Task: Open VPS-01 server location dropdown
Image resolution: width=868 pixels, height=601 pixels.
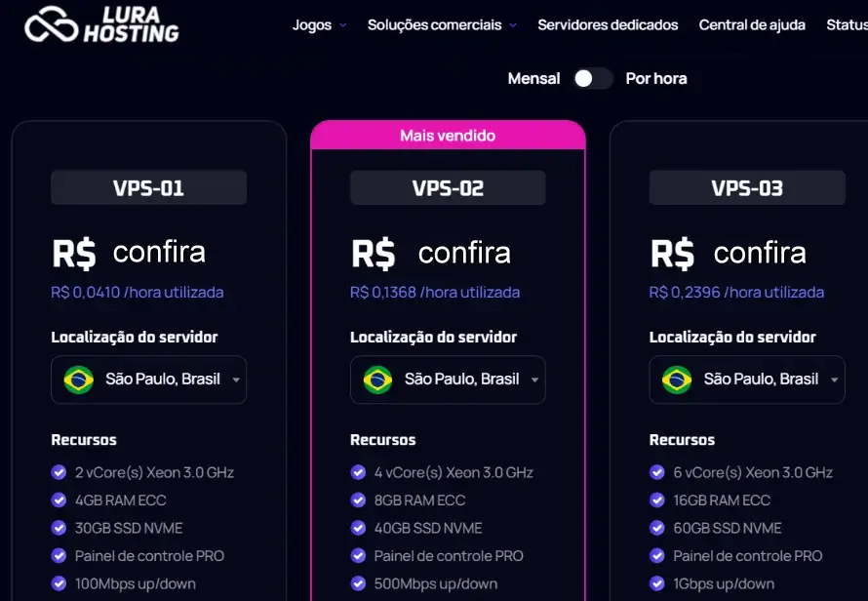Action: point(149,380)
